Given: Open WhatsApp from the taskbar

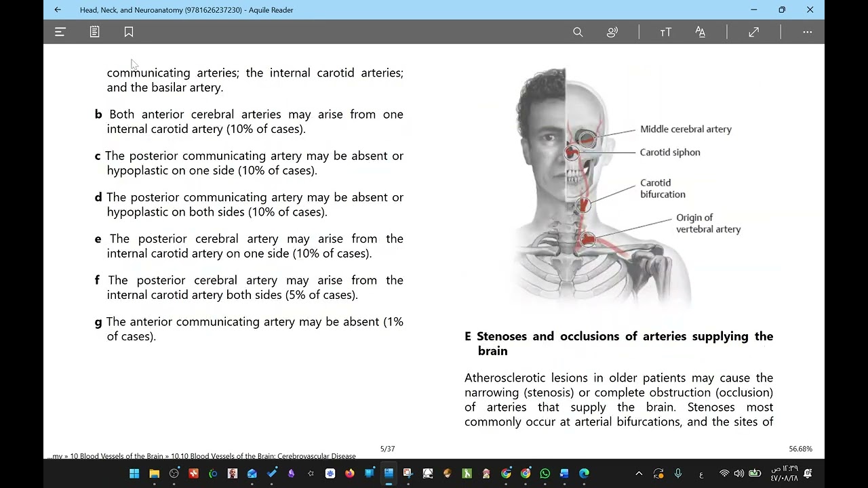Looking at the screenshot, I should pos(545,473).
